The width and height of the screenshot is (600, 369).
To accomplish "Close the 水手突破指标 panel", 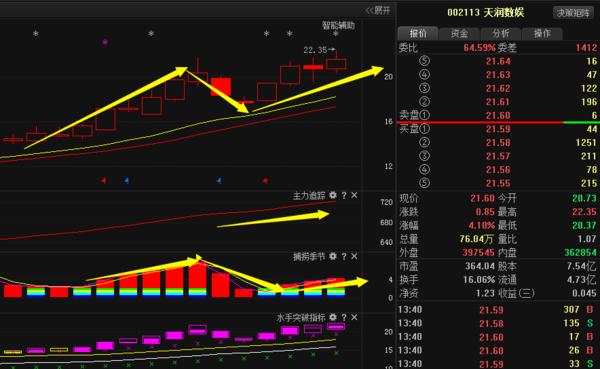I will (354, 317).
